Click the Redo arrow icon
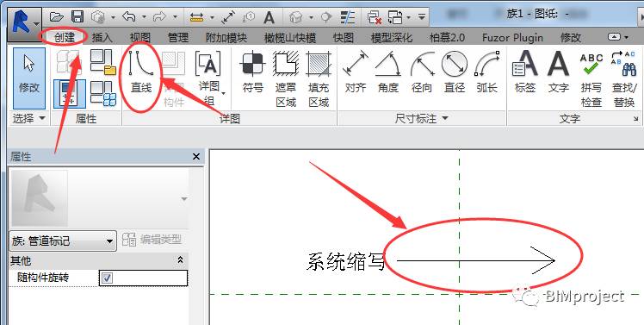The image size is (644, 325). [158, 17]
